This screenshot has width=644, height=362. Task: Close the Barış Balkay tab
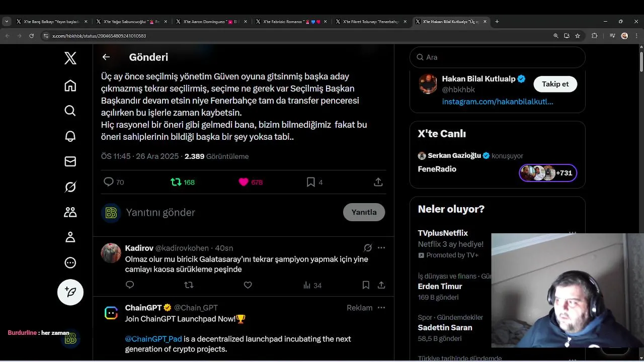point(86,22)
